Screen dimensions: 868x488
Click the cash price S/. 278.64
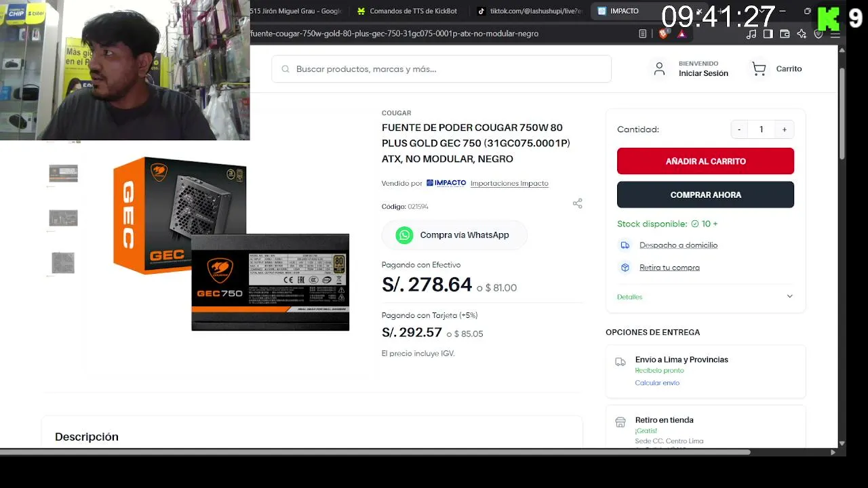[x=427, y=285]
